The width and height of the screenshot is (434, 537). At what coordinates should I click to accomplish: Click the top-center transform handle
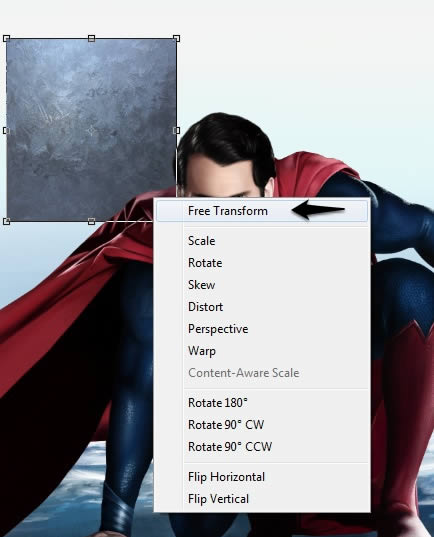91,38
